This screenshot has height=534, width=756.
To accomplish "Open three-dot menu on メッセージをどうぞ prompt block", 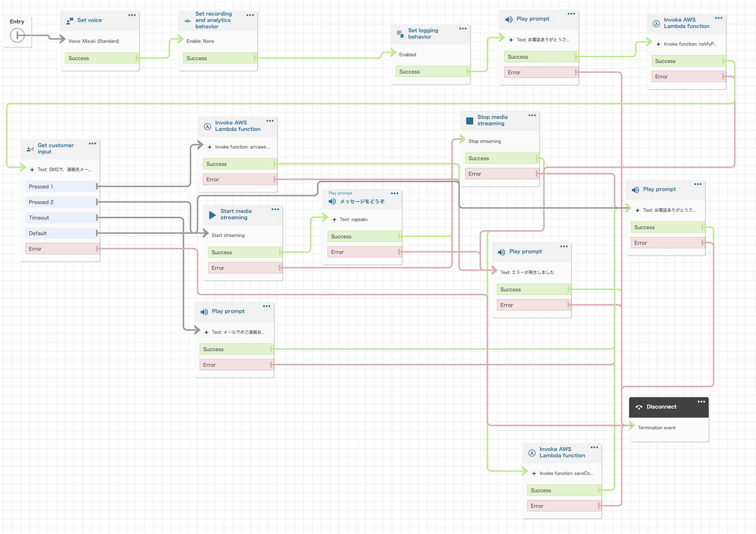I will [394, 194].
